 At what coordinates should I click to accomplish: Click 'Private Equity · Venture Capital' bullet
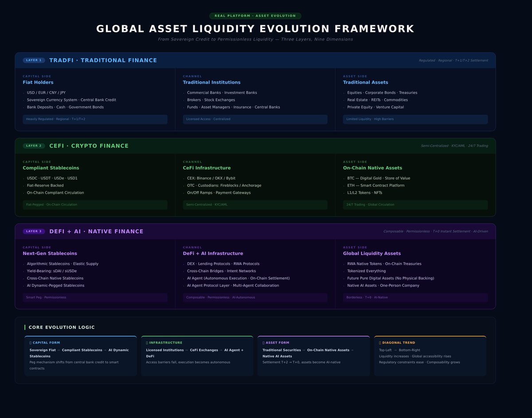[x=376, y=107]
